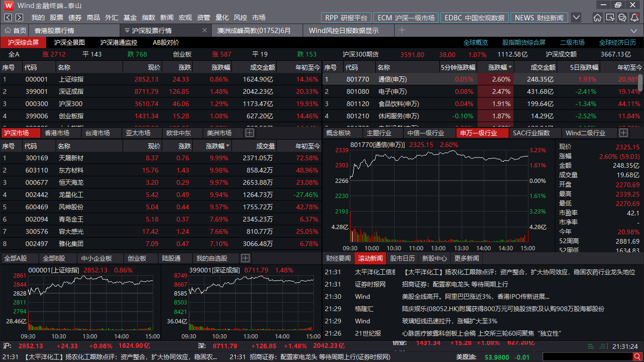Open EDBC 中国宏观数据 shortcut
This screenshot has height=362, width=644.
tap(474, 17)
